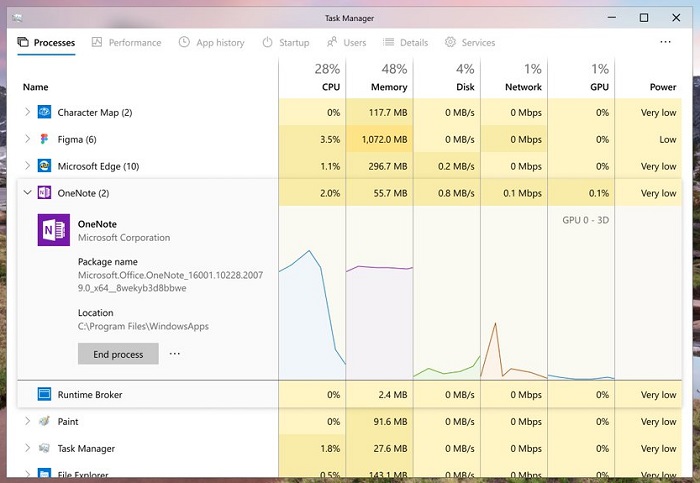Click the Task Manager title bar icon
Screen dimensions: 700x483
[17, 18]
